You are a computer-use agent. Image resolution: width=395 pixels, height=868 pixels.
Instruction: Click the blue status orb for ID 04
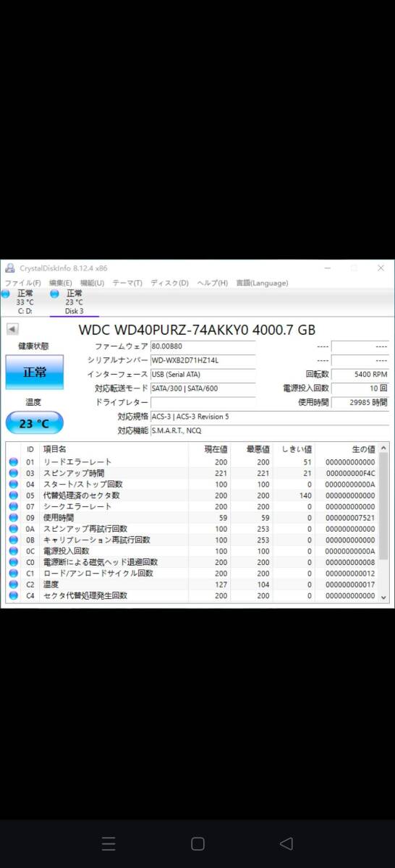(13, 484)
